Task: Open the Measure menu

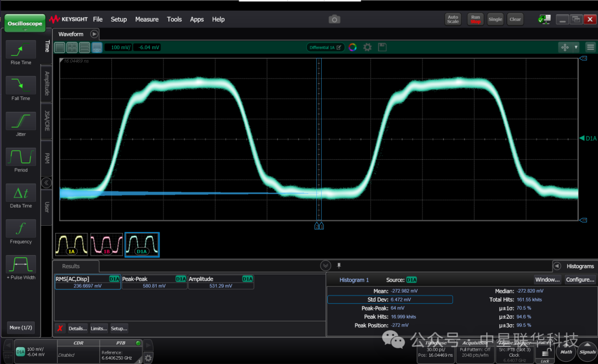Action: [147, 19]
